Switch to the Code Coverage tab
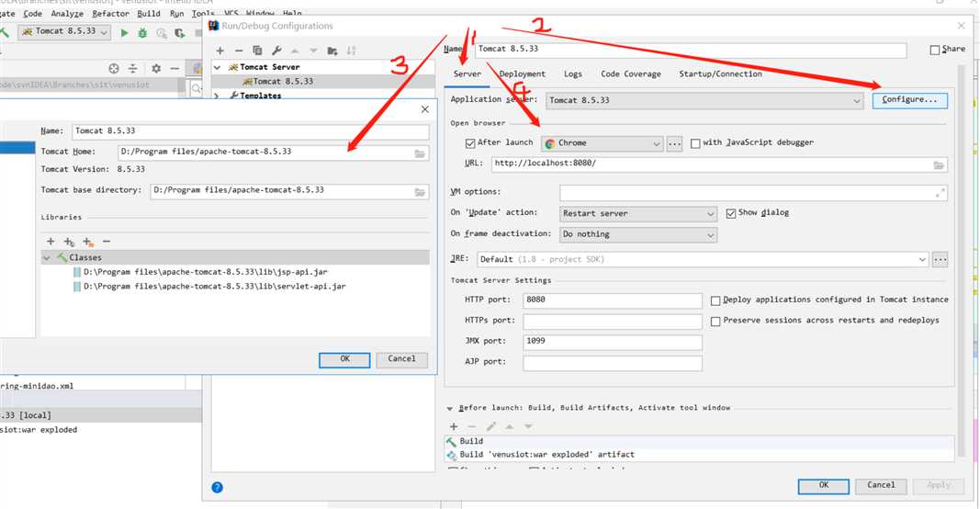This screenshot has height=509, width=980. (631, 74)
